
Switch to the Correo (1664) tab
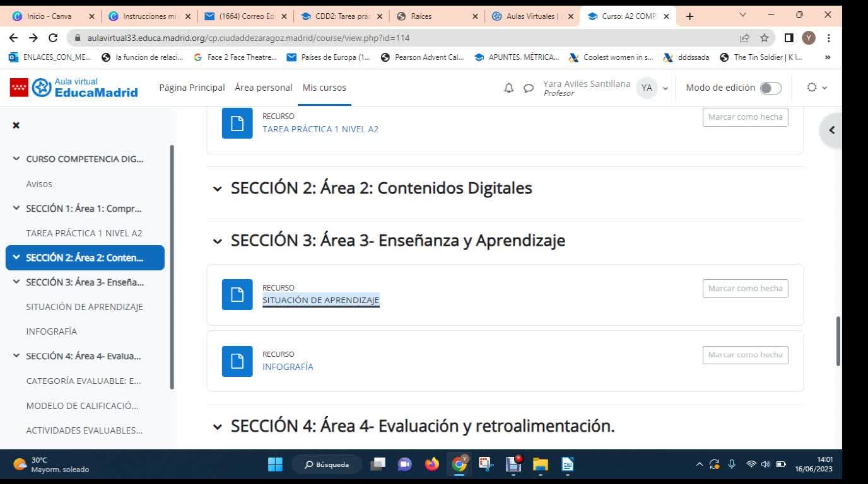tap(245, 16)
